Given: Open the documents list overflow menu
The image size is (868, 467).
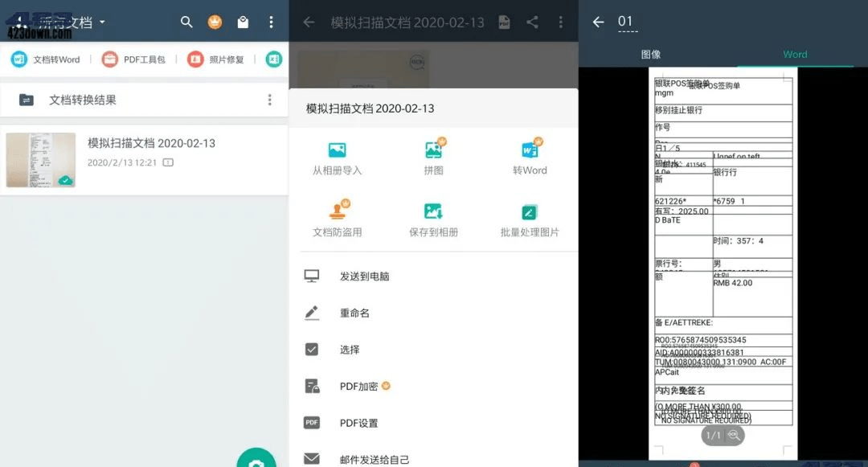Looking at the screenshot, I should 271,23.
